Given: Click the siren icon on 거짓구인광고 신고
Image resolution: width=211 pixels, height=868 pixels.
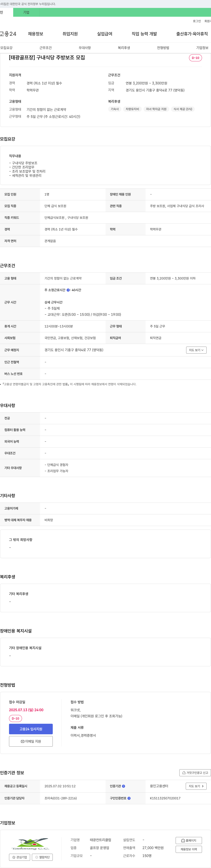Looking at the screenshot, I should point(184,773).
